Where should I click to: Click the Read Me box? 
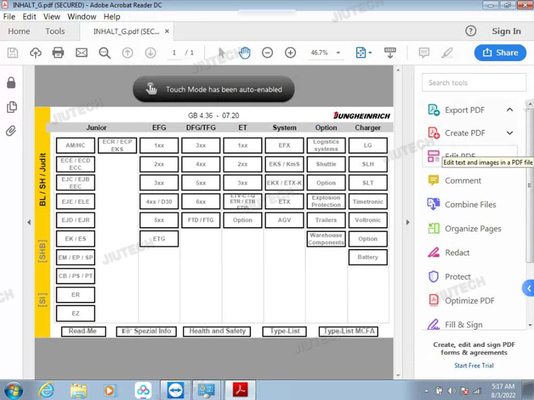[x=83, y=331]
